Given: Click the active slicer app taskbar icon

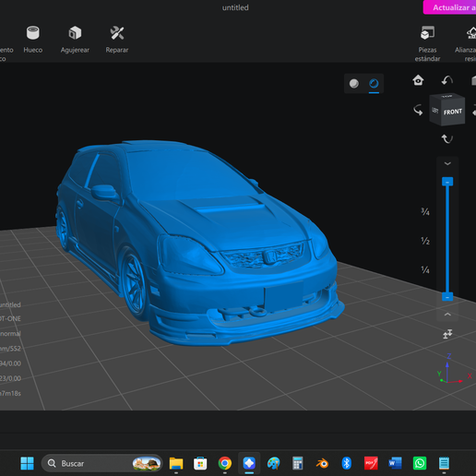Looking at the screenshot, I should point(249,463).
